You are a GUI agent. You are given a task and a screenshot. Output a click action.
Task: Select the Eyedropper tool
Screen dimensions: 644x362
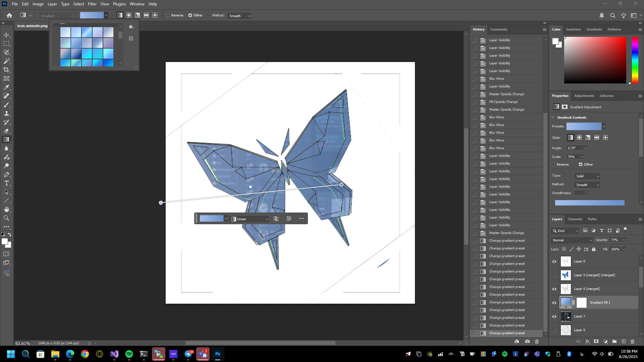click(x=6, y=87)
